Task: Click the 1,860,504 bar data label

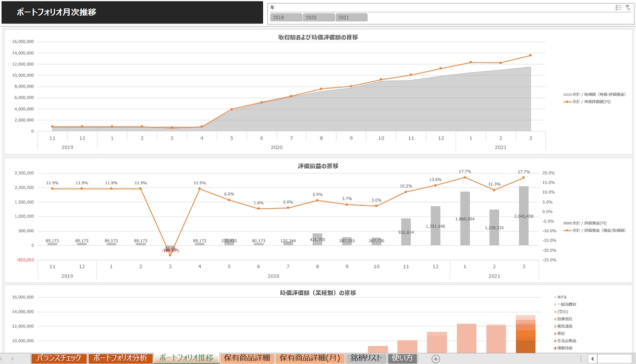Action: [464, 219]
